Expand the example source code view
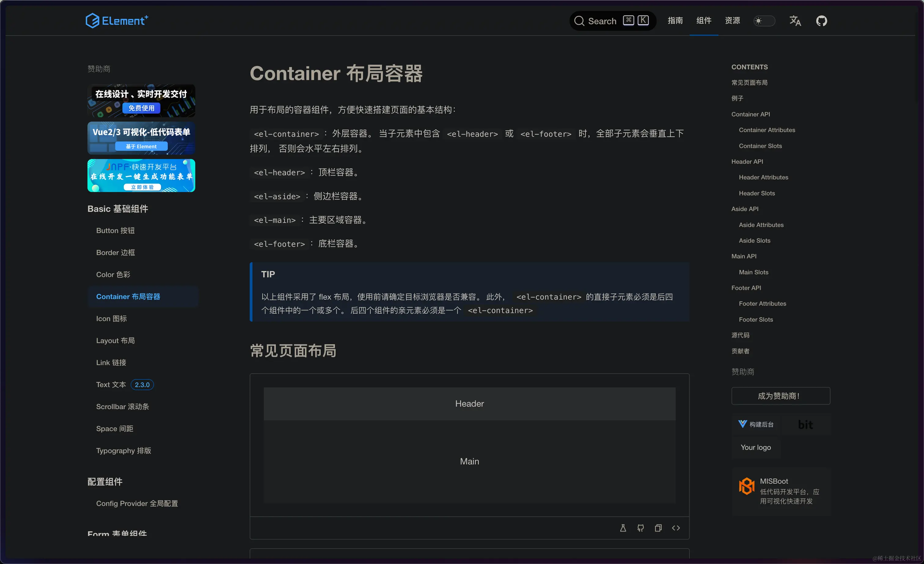 pyautogui.click(x=676, y=528)
